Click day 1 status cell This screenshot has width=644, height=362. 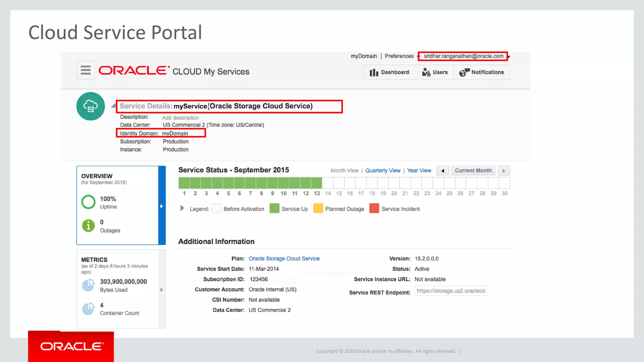tap(184, 183)
